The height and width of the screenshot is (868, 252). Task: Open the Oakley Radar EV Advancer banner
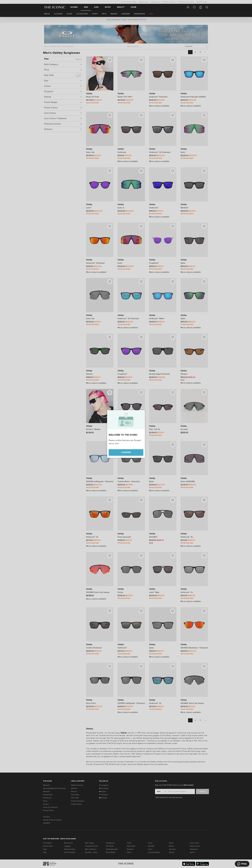click(126, 34)
